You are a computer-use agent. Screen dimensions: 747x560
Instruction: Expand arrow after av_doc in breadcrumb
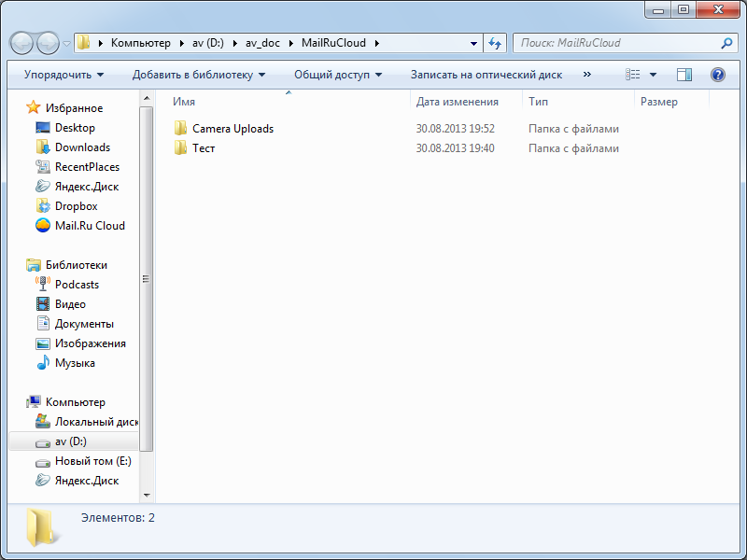[x=291, y=43]
